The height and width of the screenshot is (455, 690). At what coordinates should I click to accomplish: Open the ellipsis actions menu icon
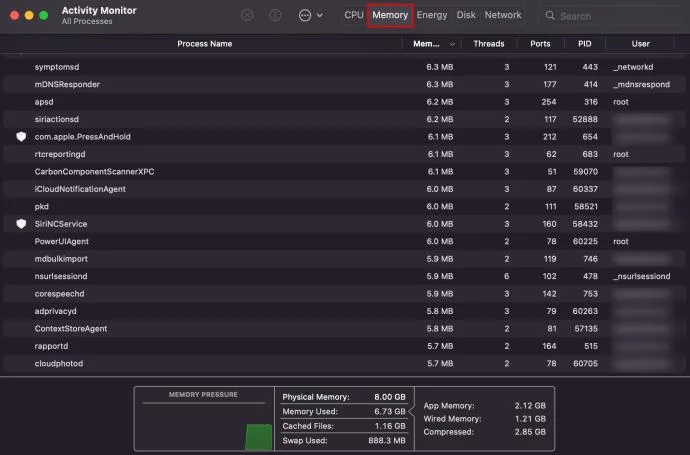pyautogui.click(x=305, y=15)
